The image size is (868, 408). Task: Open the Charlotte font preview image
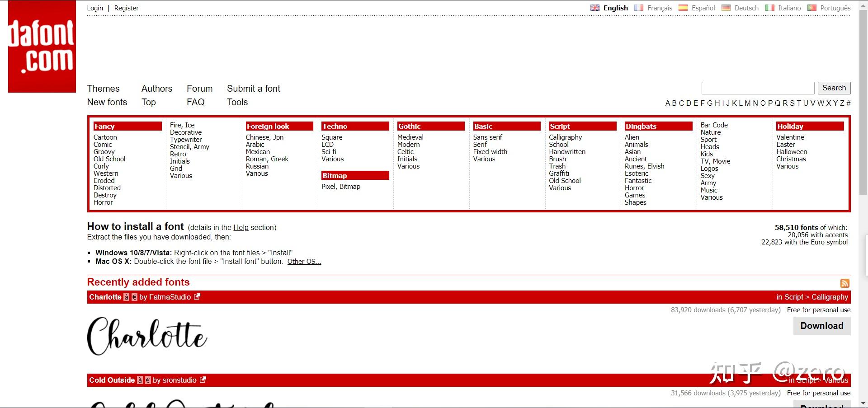click(x=147, y=336)
